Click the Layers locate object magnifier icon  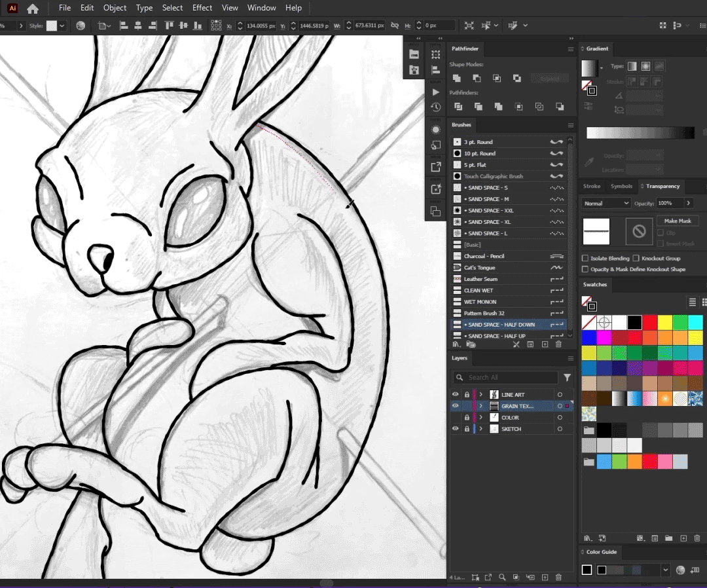point(502,577)
